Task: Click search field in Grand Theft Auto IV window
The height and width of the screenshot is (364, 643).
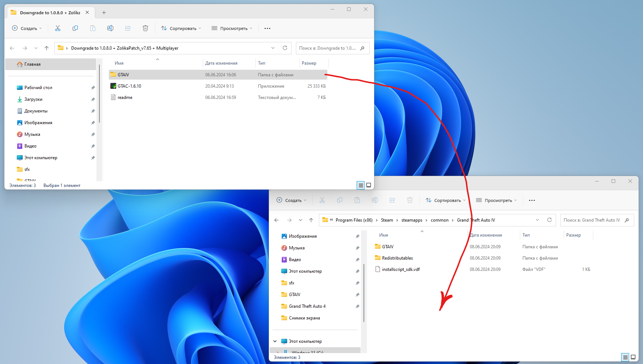Action: click(597, 220)
